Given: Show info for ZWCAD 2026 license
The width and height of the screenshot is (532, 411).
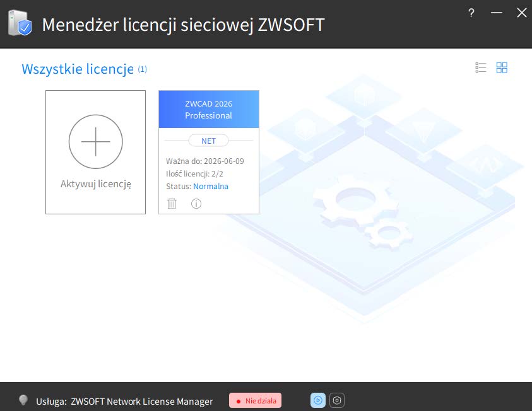Looking at the screenshot, I should [196, 204].
